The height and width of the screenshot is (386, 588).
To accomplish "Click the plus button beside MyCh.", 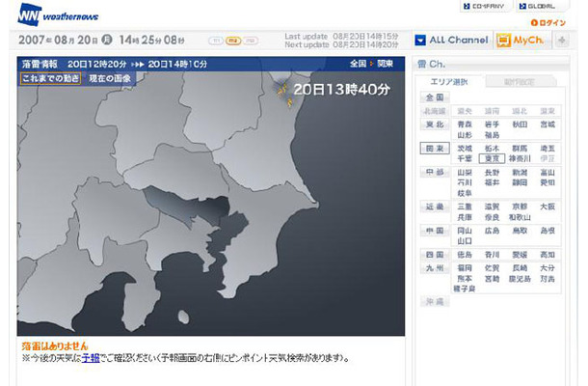I will coord(562,41).
